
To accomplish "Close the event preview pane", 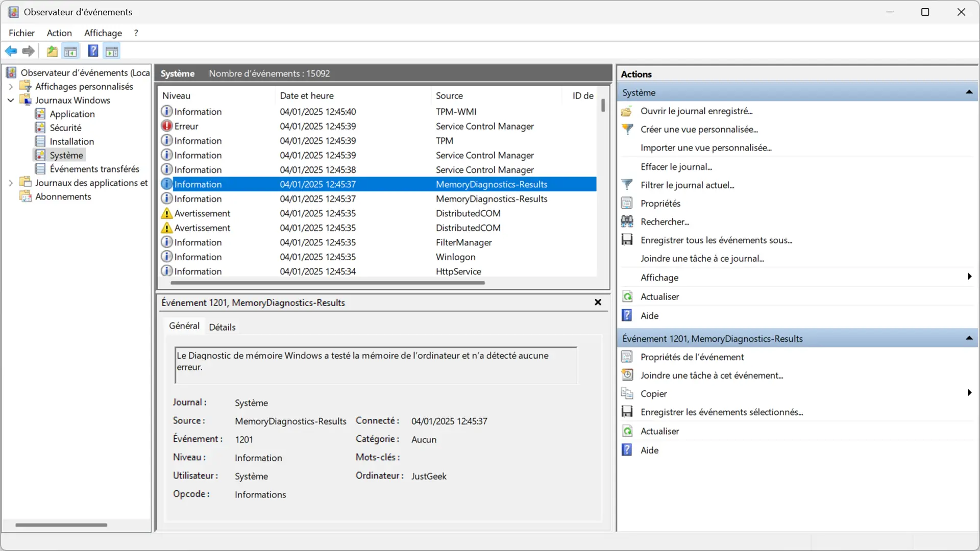I will [598, 302].
